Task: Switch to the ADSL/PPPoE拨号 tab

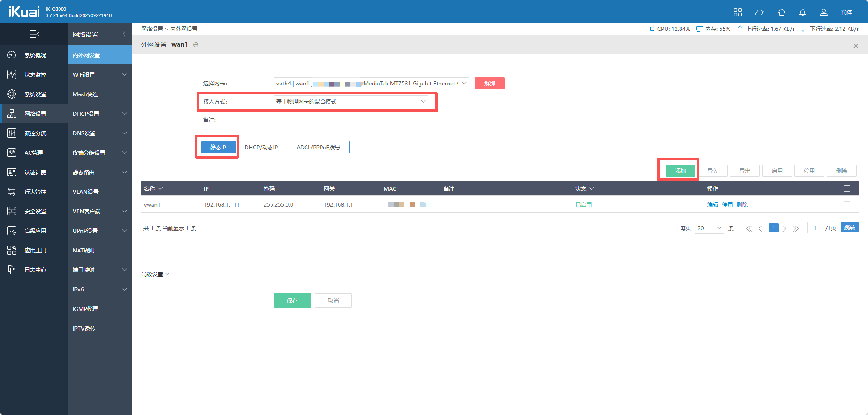Action: click(x=318, y=147)
